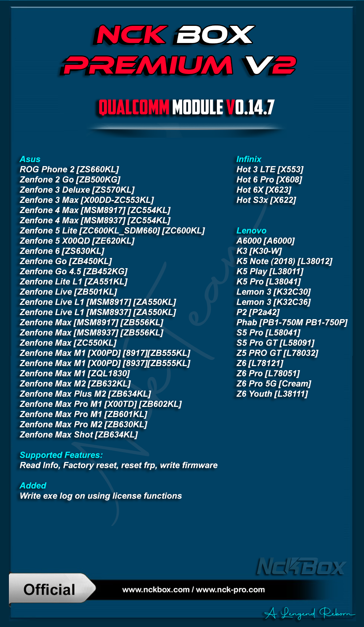Click Hot 6X [X623] entry
364x627 pixels.
click(264, 190)
